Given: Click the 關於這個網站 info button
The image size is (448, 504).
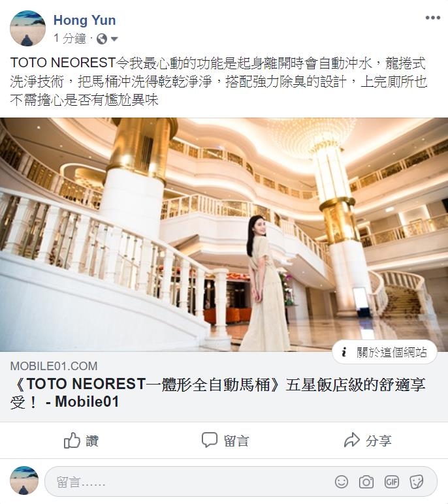Looking at the screenshot, I should 384,353.
